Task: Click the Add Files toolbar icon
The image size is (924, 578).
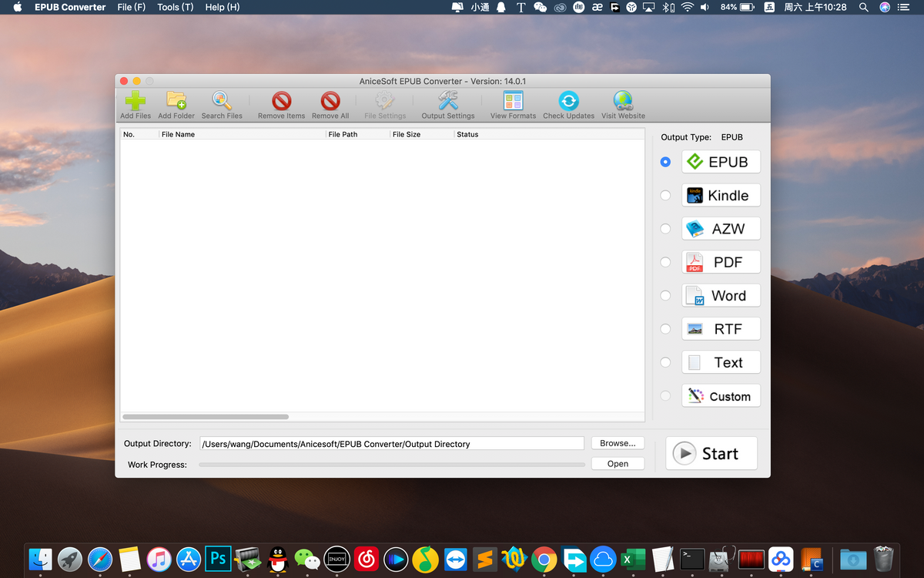Action: point(136,105)
